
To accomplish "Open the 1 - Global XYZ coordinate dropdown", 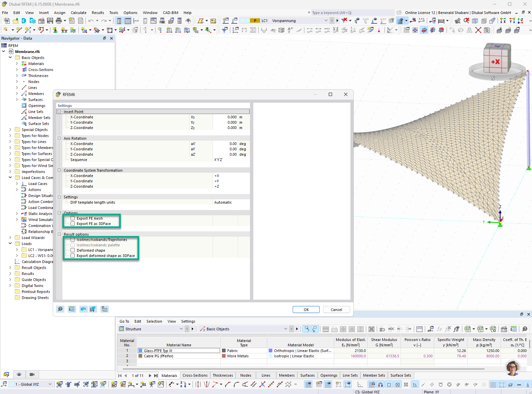I will point(50,384).
